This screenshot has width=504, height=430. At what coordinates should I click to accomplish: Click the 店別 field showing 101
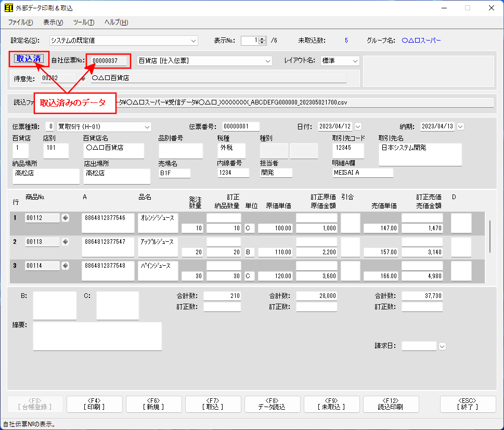pos(56,151)
